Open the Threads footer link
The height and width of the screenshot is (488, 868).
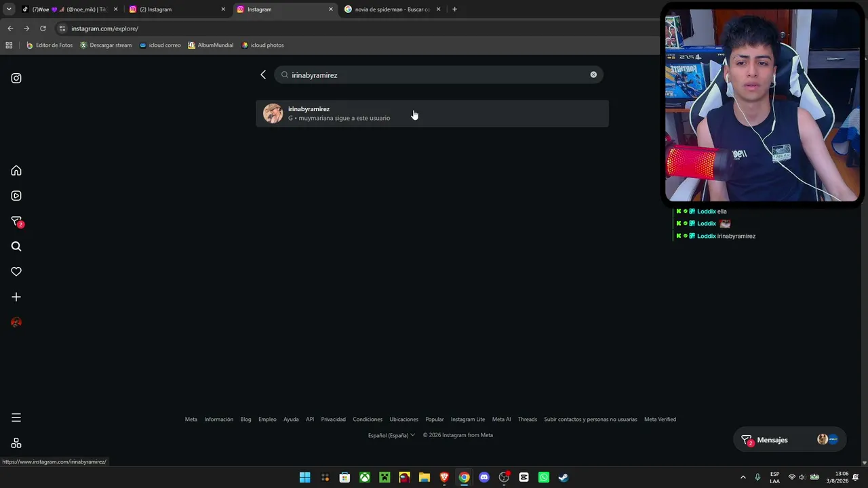pos(528,419)
